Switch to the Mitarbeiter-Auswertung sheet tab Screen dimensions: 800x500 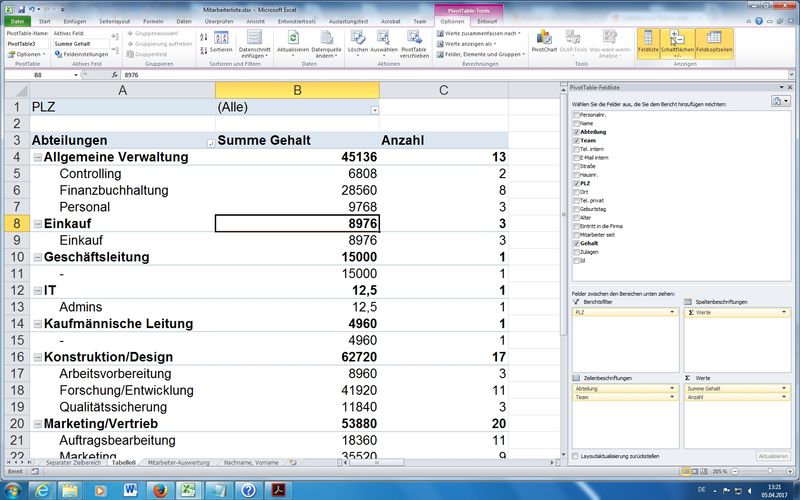(x=177, y=464)
